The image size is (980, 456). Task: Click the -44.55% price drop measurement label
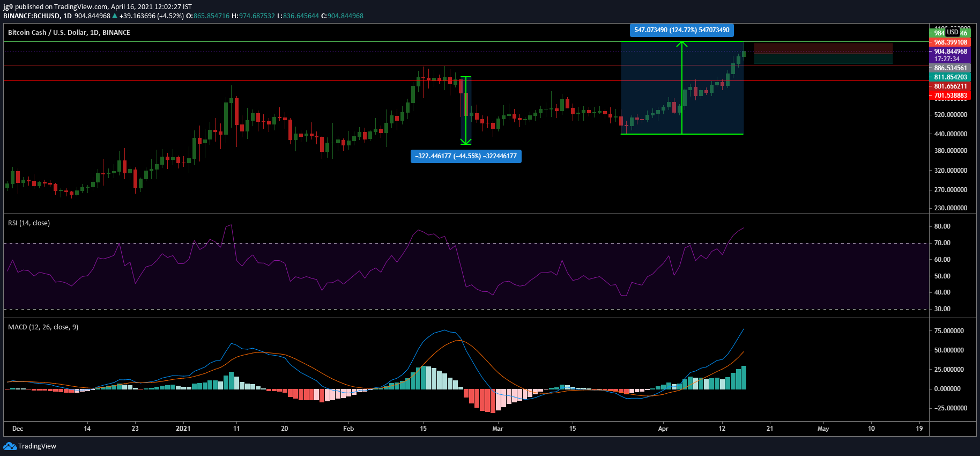tap(466, 156)
